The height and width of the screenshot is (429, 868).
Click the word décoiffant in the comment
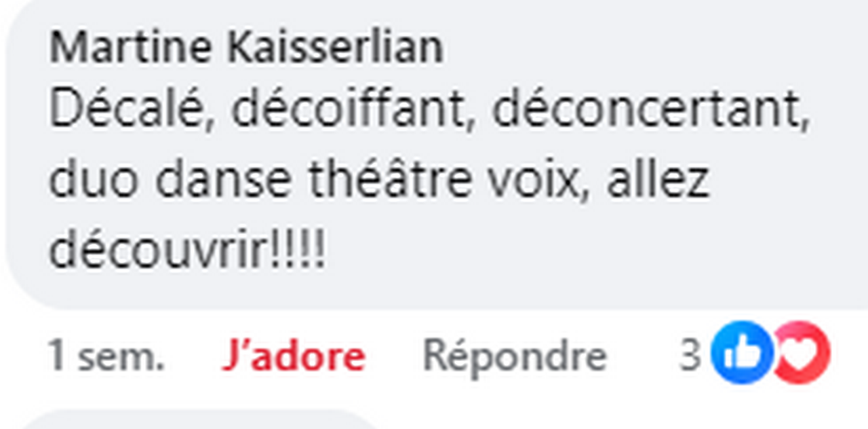(349, 111)
